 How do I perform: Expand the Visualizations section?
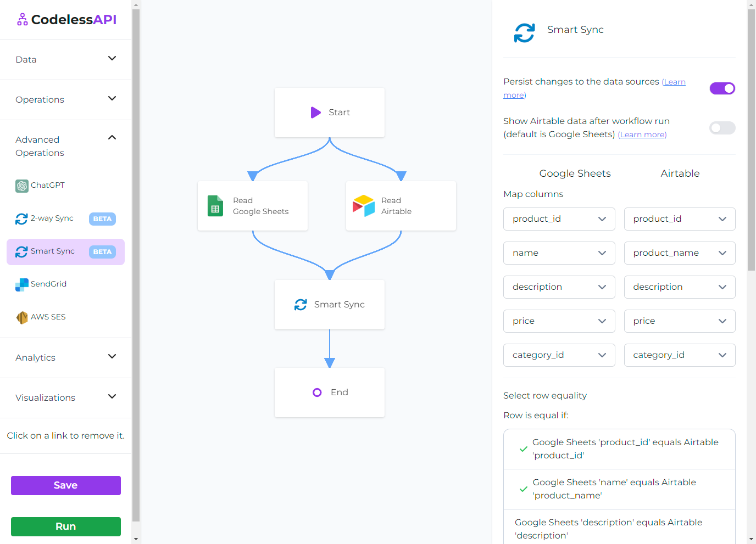pos(66,398)
